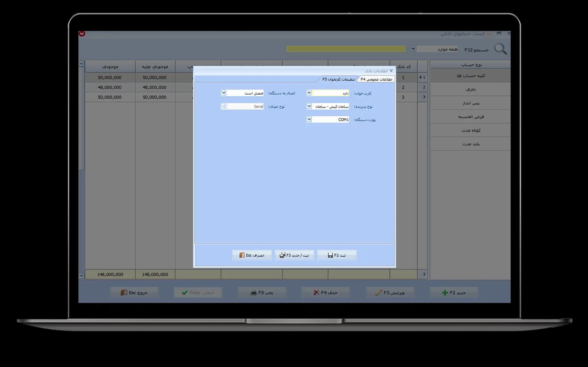Click the search magnifier icon

click(x=500, y=49)
